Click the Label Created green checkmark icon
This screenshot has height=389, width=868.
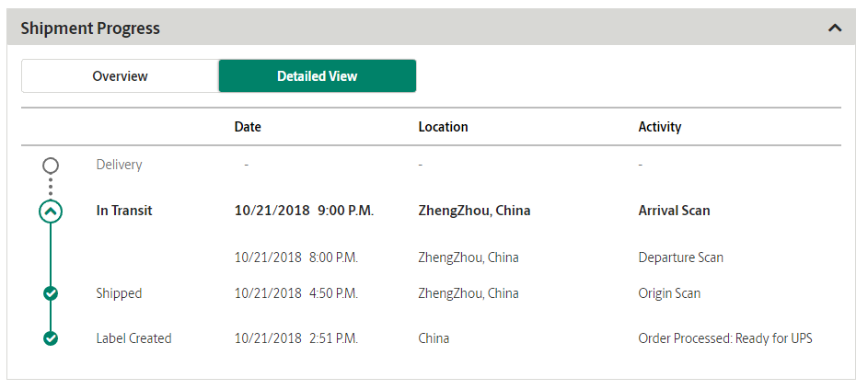(51, 338)
